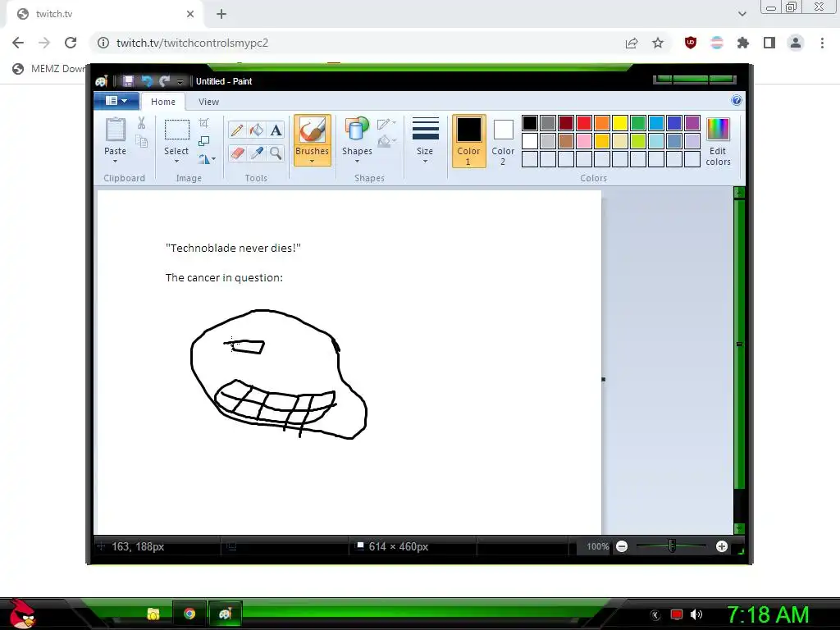Click the Copy icon in Clipboard group
Image resolution: width=840 pixels, height=630 pixels.
coord(141,141)
